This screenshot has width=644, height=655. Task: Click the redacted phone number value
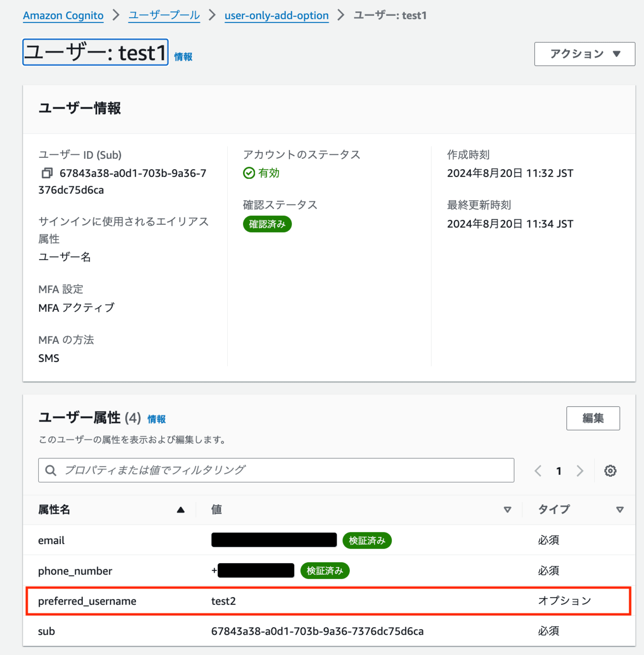(256, 571)
